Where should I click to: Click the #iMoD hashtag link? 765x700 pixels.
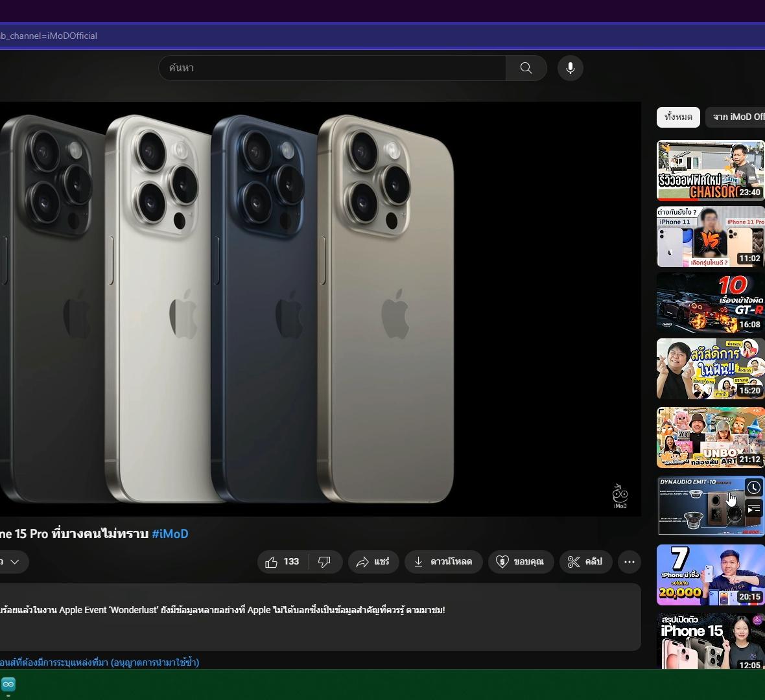click(170, 533)
